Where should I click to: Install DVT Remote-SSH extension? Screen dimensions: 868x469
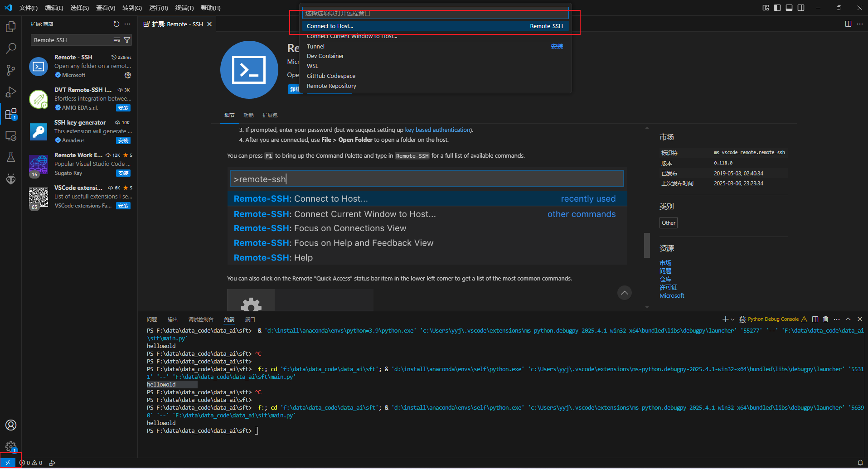coord(123,108)
